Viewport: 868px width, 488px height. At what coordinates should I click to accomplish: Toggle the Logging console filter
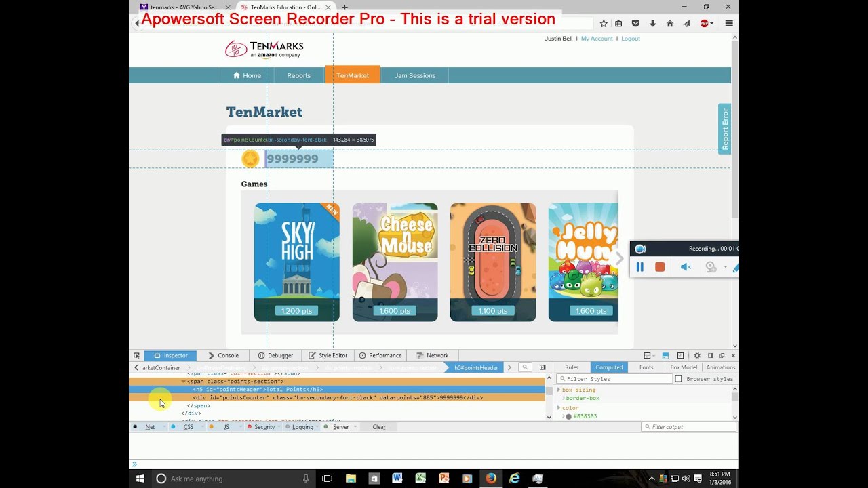click(301, 427)
